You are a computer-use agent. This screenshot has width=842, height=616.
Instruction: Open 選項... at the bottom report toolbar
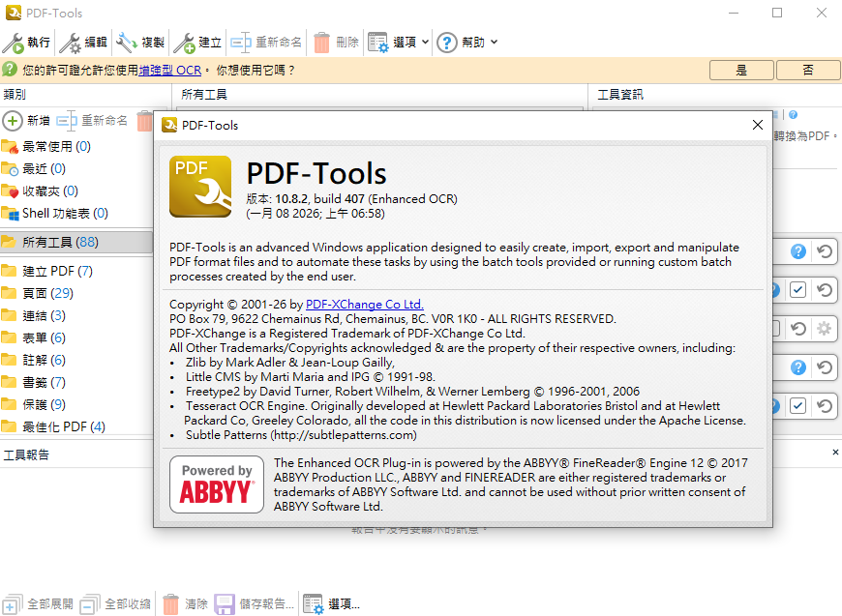331,604
